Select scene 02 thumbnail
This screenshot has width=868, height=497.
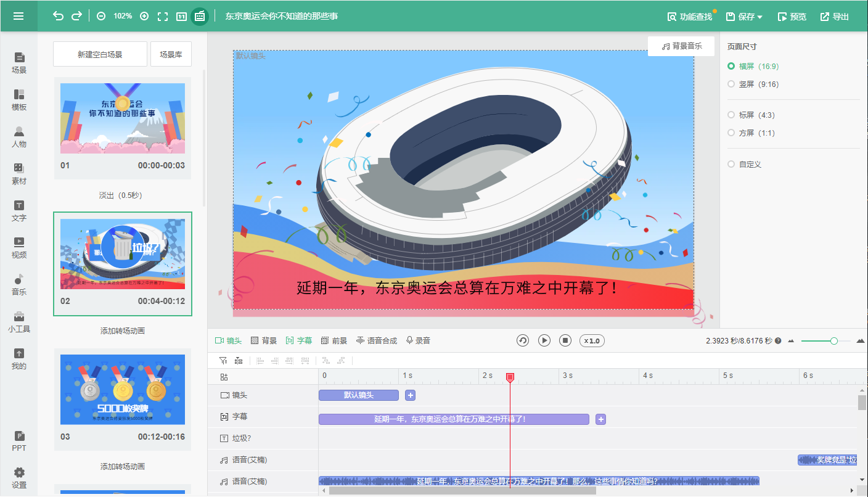(x=123, y=253)
